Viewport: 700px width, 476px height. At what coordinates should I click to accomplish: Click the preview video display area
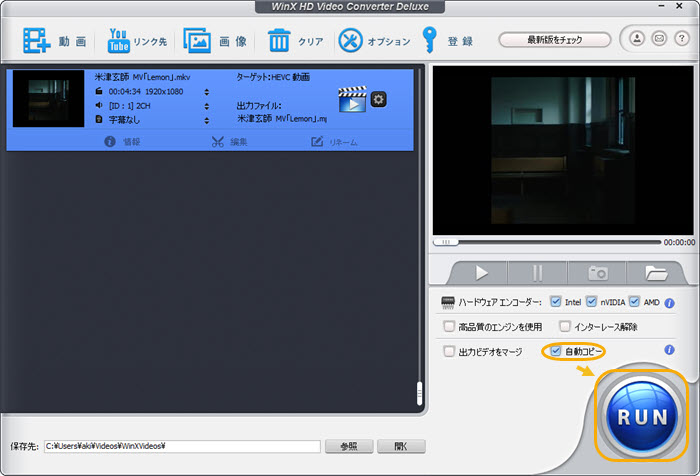pos(563,150)
